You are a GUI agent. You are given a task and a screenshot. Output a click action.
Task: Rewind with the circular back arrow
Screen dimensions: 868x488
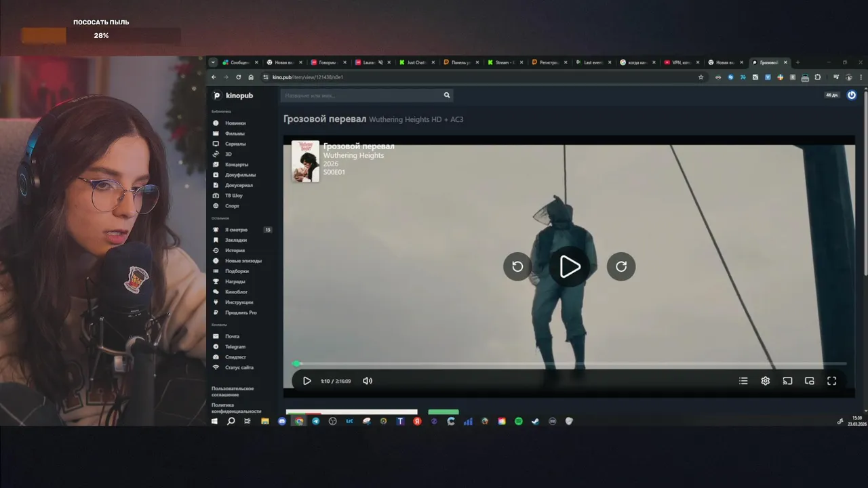517,266
